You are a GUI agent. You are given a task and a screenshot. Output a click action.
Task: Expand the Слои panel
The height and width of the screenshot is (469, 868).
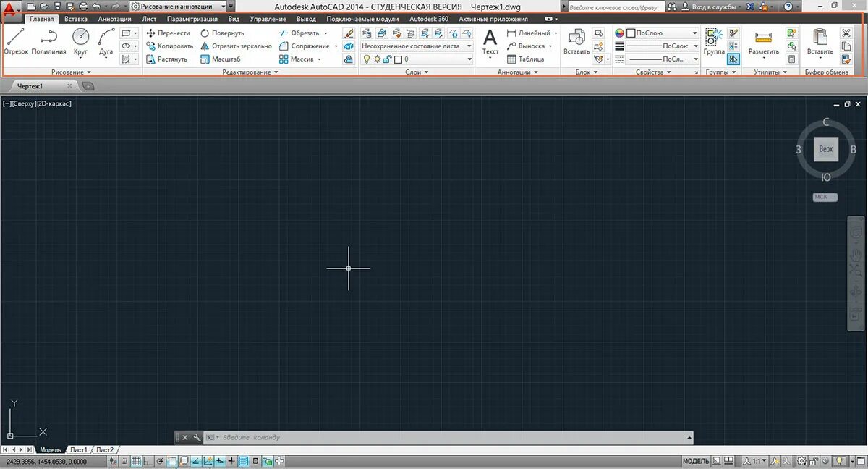click(x=417, y=72)
